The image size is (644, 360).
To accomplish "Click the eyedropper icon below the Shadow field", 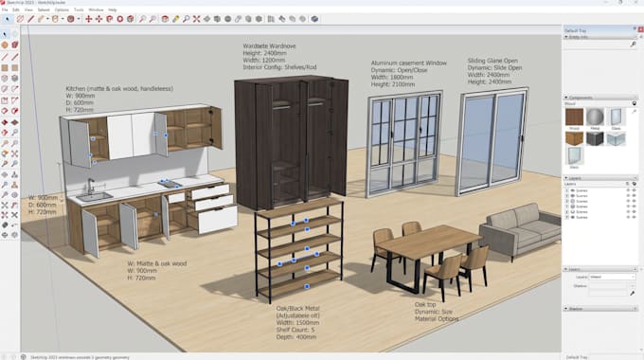I will point(632,293).
